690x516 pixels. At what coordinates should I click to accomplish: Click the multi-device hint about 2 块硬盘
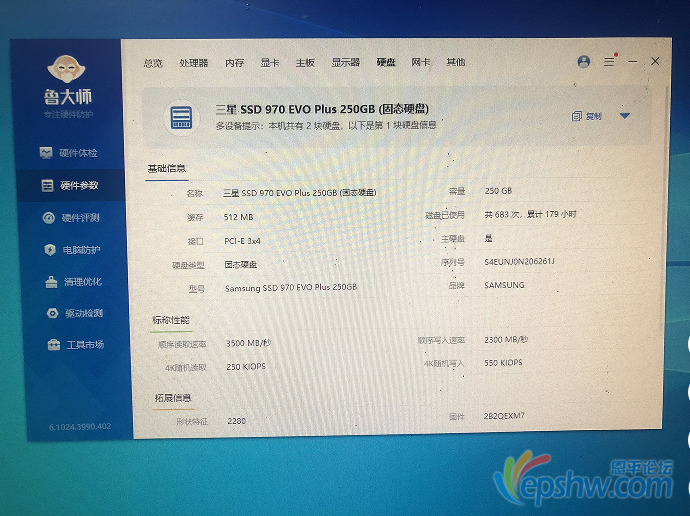coord(326,125)
